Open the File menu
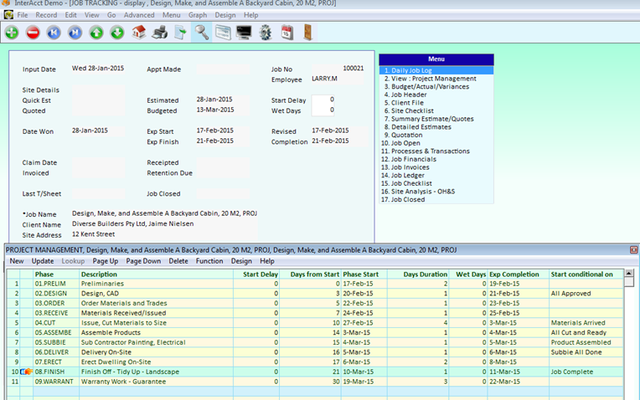640x400 pixels. [x=22, y=15]
